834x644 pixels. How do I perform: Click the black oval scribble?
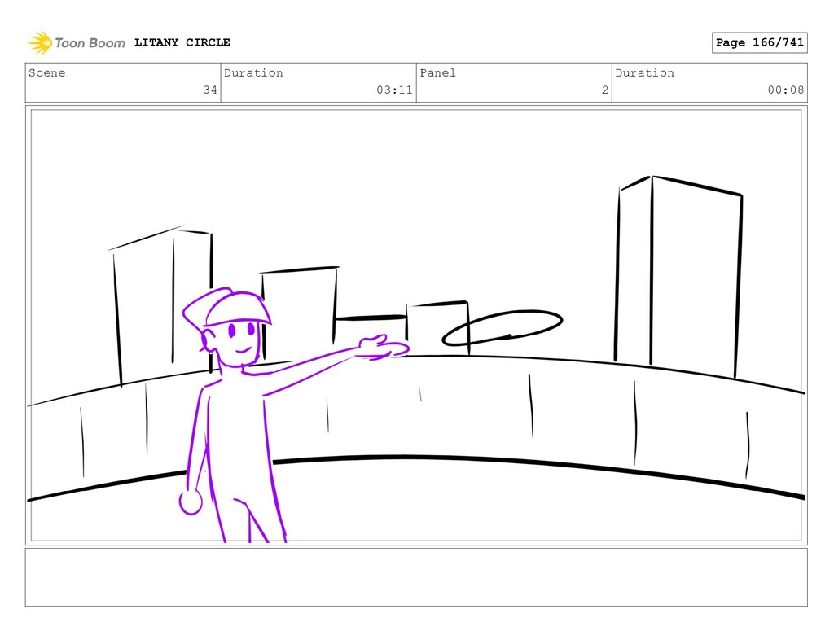(x=502, y=328)
